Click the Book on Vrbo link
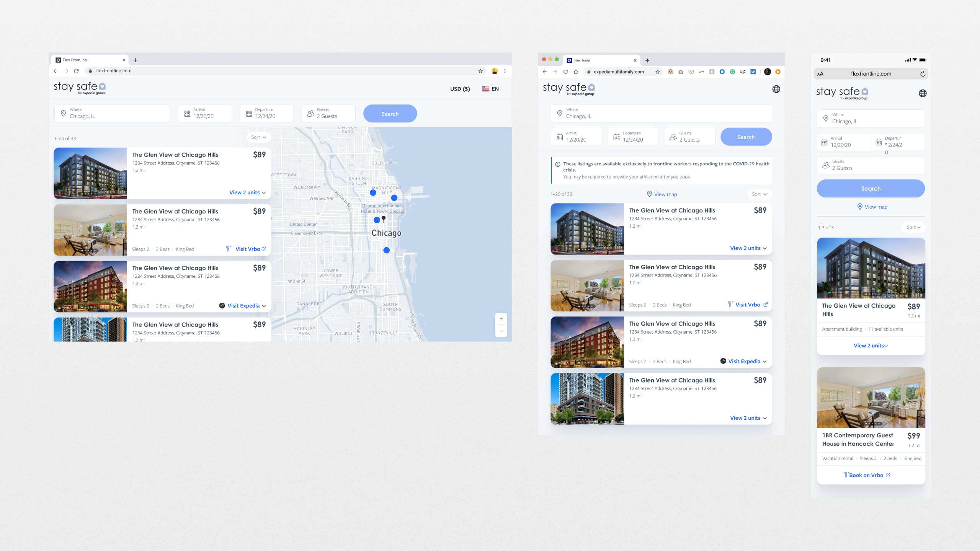This screenshot has width=980, height=551. coord(867,475)
